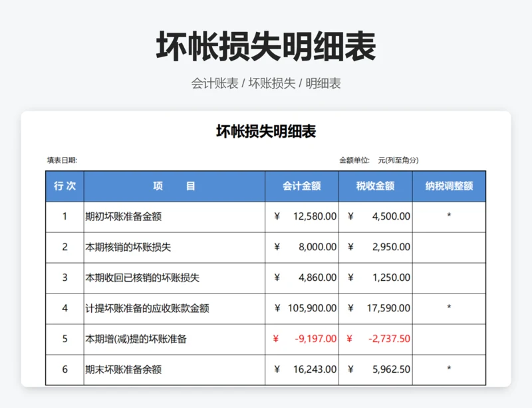
Task: Select the 5,962.50 amount cell
Action: (376, 369)
